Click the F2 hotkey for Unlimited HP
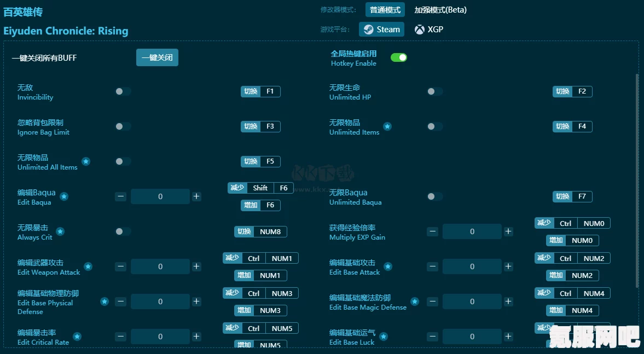Viewport: 644px width, 354px height. [x=572, y=91]
